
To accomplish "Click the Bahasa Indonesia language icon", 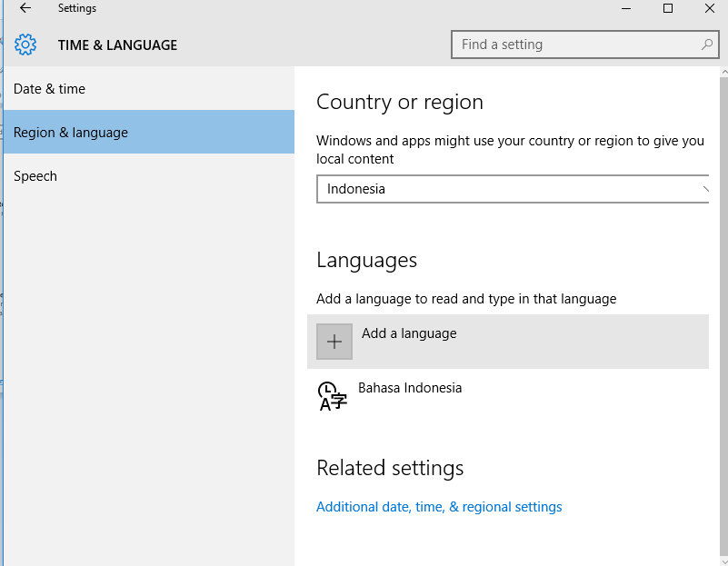I will pos(332,396).
